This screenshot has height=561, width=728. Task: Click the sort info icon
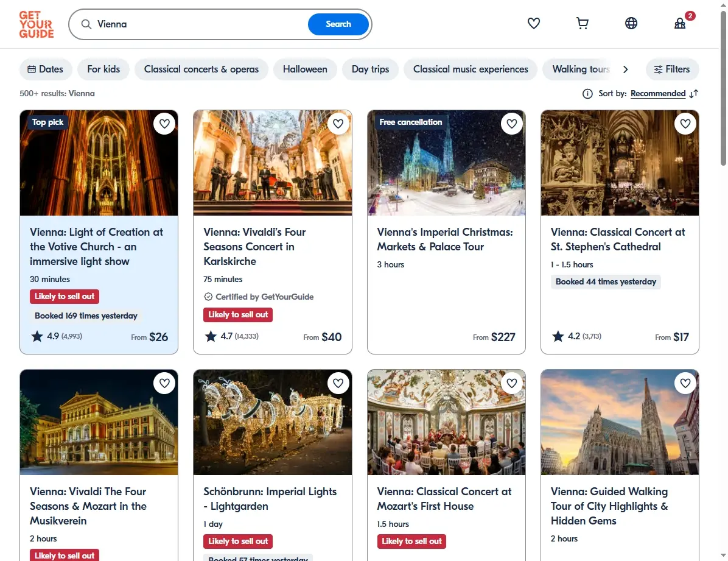pyautogui.click(x=587, y=94)
